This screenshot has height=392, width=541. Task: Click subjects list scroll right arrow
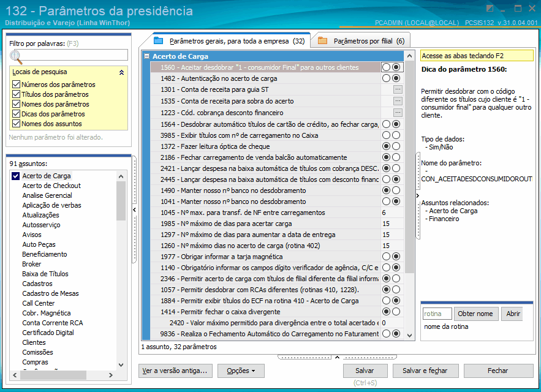(x=111, y=375)
